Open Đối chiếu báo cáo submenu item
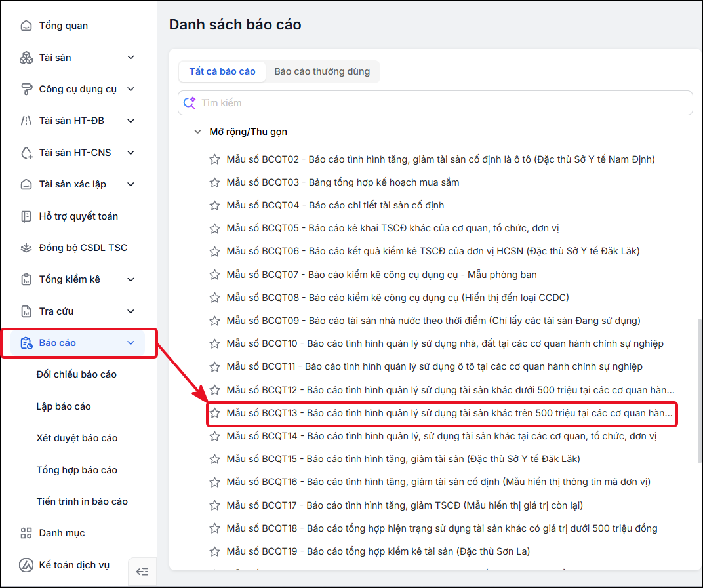 tap(77, 375)
